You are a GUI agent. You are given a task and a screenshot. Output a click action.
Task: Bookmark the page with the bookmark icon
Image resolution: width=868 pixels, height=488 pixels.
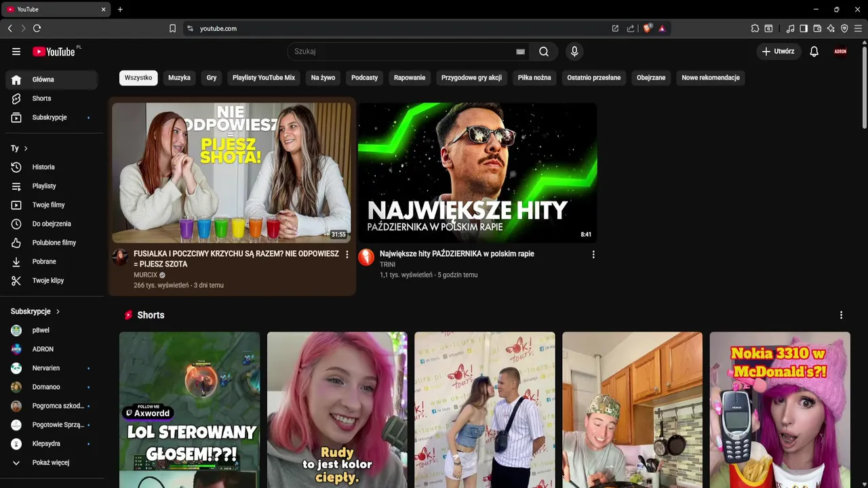coord(172,28)
